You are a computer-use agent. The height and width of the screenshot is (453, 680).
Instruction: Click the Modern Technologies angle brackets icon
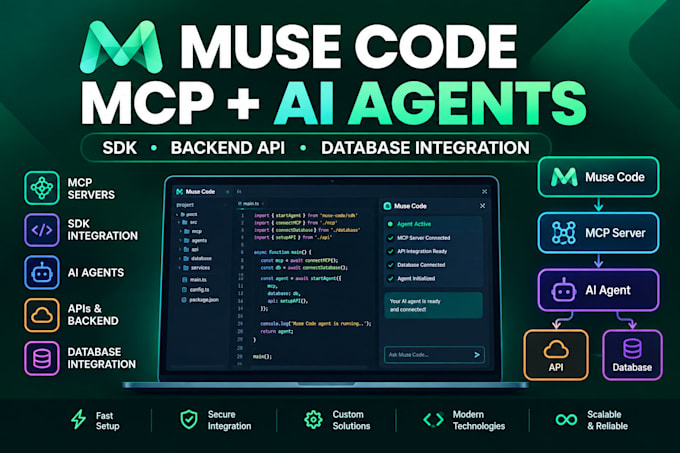(x=433, y=419)
